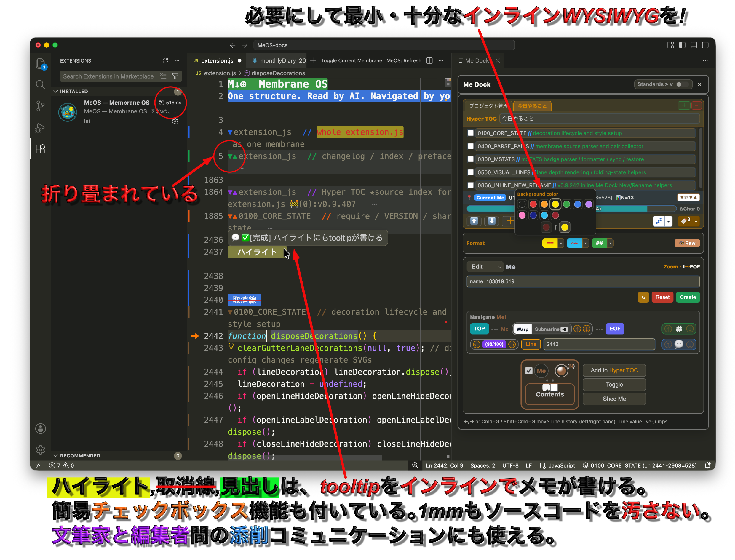Check the 0100_CORE_STATE TOC checkbox

click(470, 133)
